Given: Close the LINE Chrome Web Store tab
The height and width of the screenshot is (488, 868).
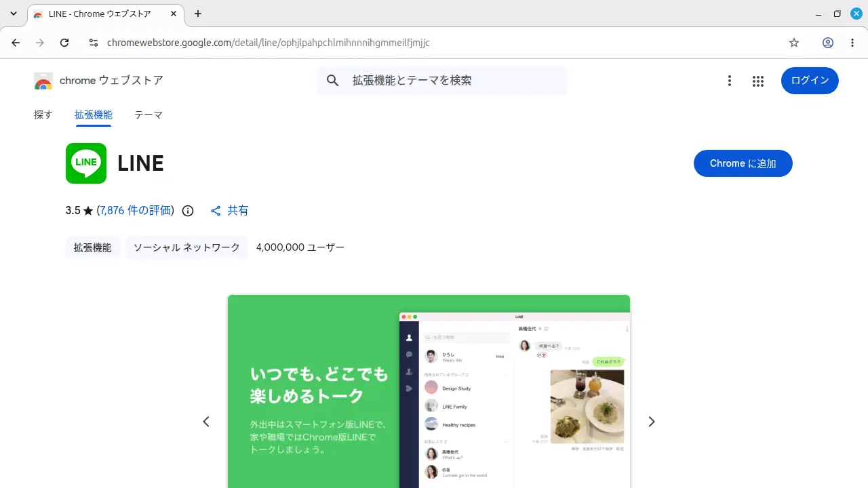Looking at the screenshot, I should [x=174, y=14].
